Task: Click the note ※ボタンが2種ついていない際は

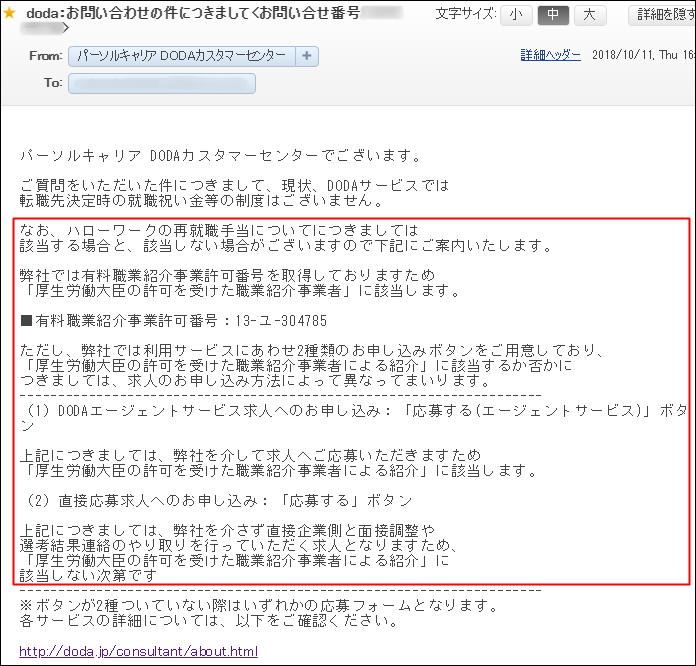Action: [x=259, y=606]
